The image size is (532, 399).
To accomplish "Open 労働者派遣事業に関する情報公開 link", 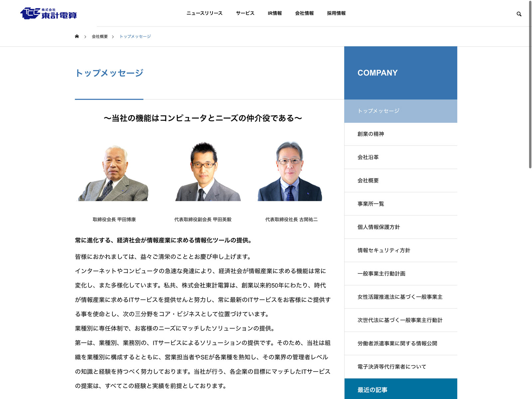I will 397,343.
